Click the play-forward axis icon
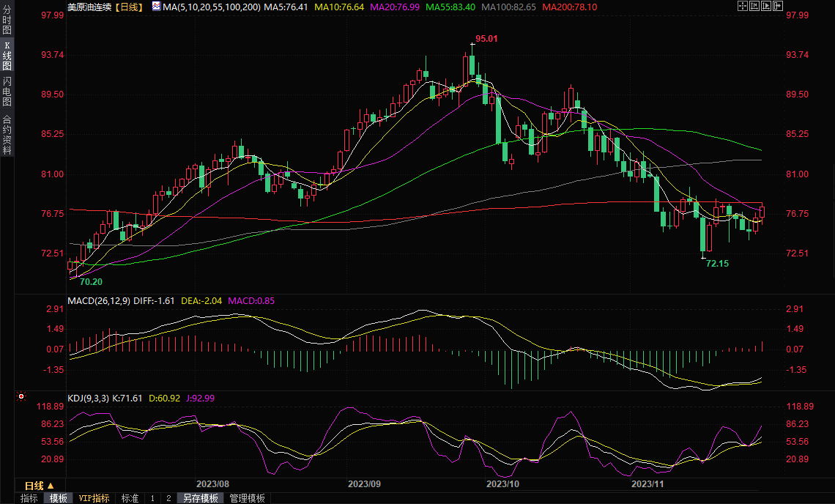Screen dimensions: 835x504 click(767, 7)
